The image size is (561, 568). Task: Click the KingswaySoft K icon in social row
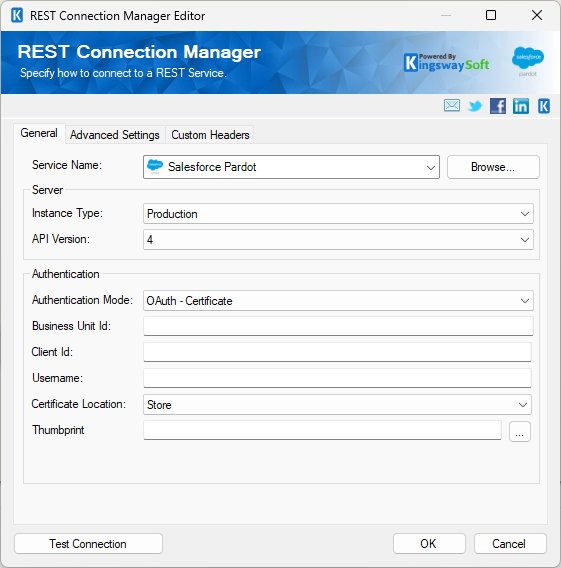[544, 106]
